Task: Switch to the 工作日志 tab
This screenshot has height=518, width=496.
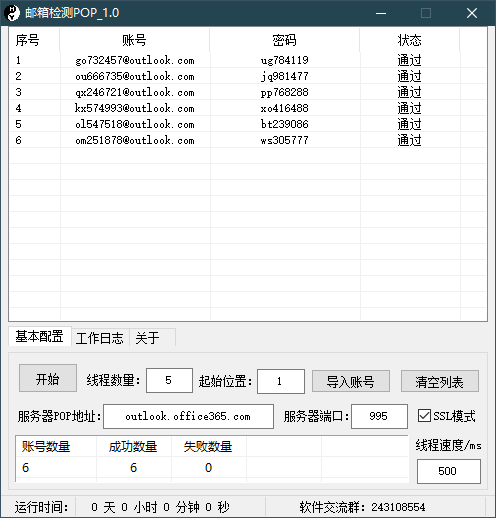Action: (x=100, y=338)
